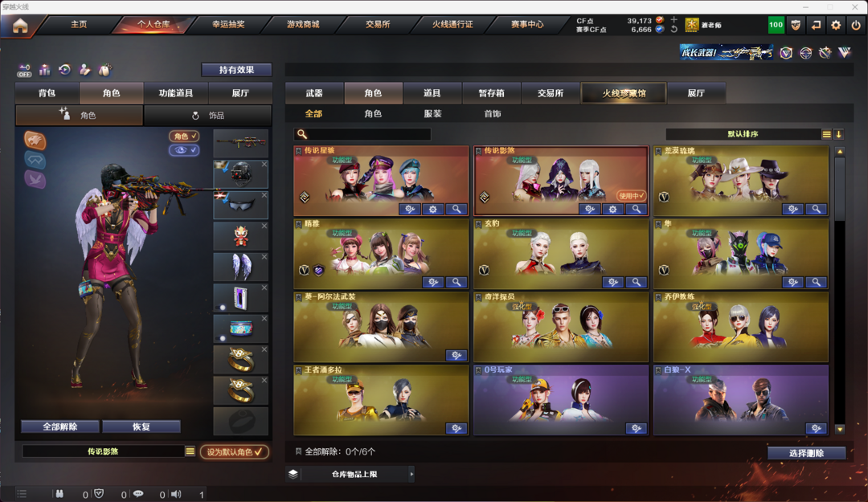
Task: Preview 传说影煞 with magnifier icon
Action: pos(636,209)
